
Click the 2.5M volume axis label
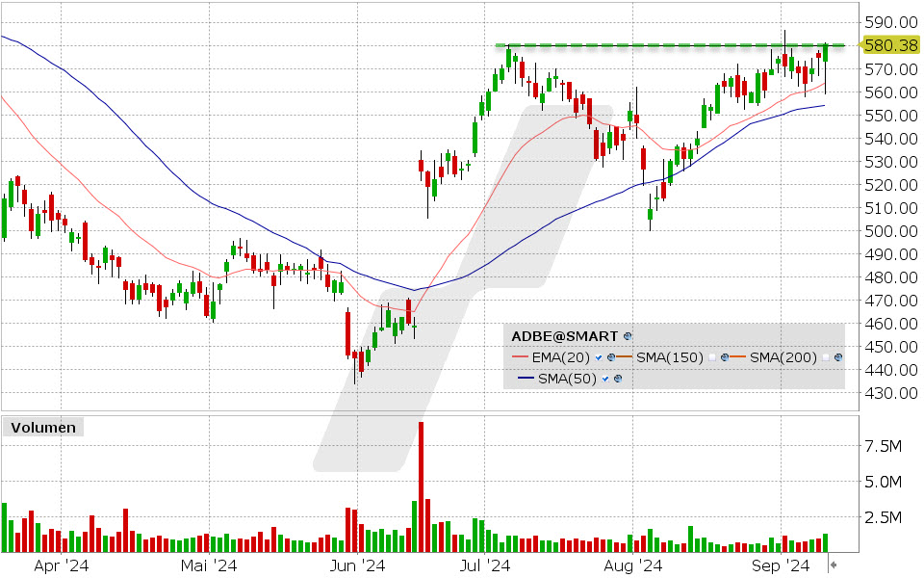coord(884,517)
